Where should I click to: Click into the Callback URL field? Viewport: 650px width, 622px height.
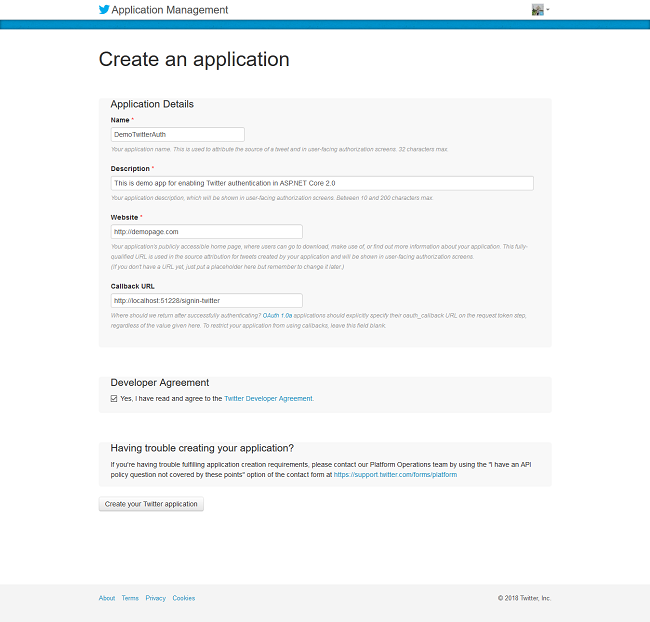point(206,301)
